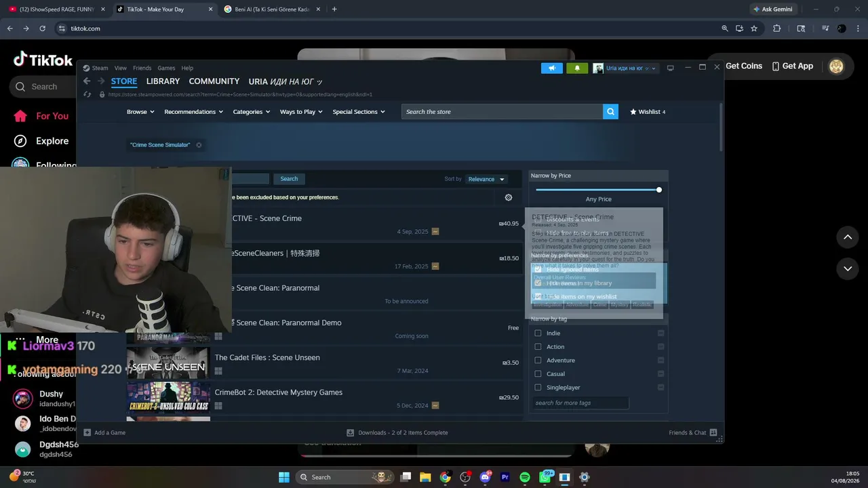Viewport: 868px width, 488px height.
Task: Check the Singleplayer tag filter
Action: (x=538, y=388)
